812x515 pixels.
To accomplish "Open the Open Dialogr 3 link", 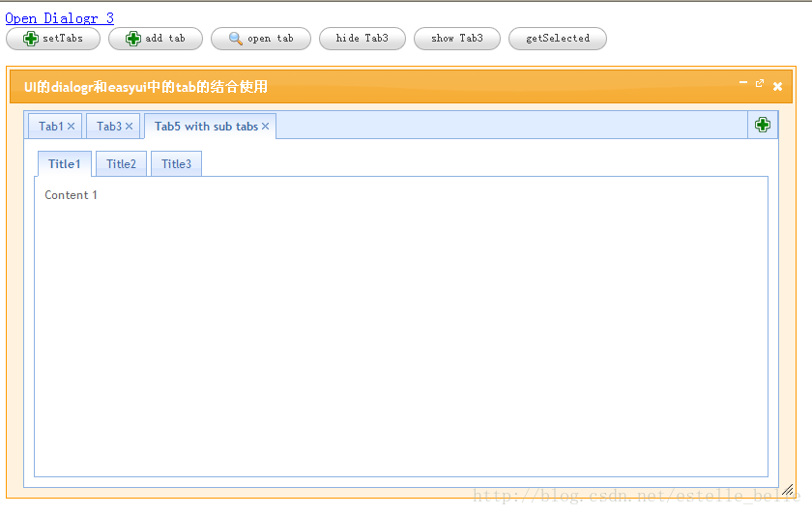I will click(60, 18).
